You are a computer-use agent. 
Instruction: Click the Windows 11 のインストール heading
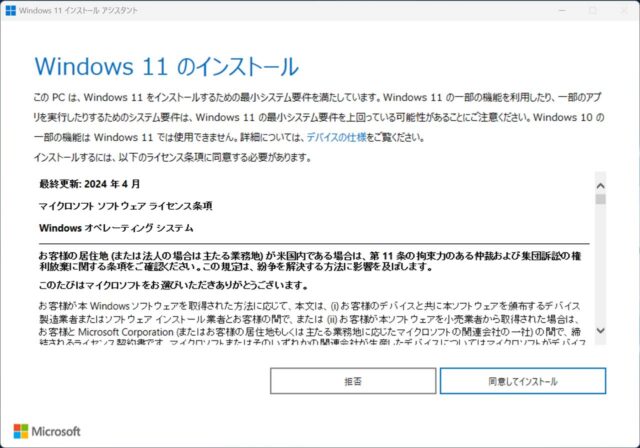(x=166, y=67)
